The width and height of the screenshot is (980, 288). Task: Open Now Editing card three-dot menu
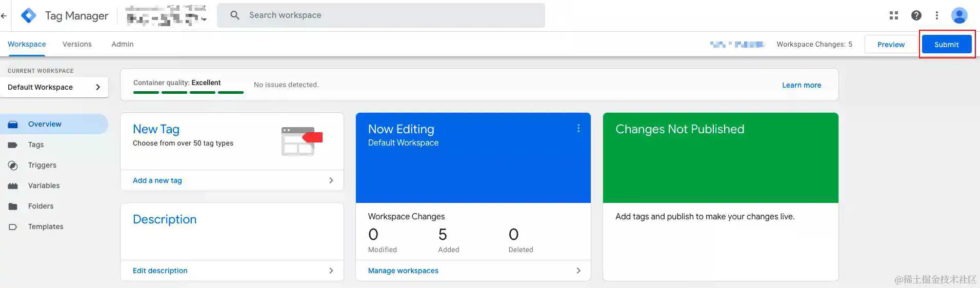(578, 129)
